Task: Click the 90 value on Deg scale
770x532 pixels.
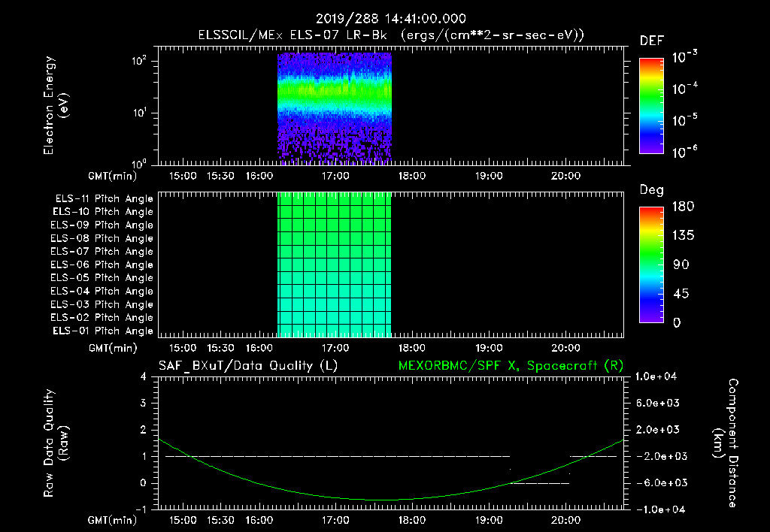Action: (x=681, y=264)
